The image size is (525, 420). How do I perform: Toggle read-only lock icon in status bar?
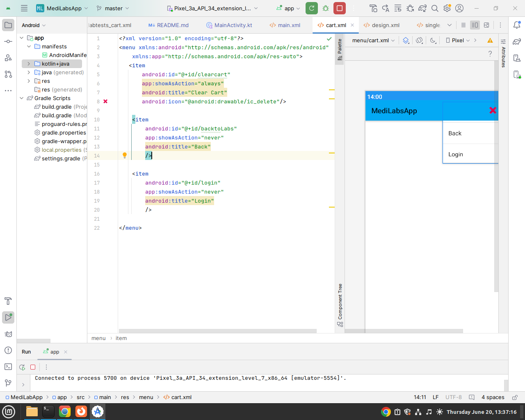pos(514,397)
